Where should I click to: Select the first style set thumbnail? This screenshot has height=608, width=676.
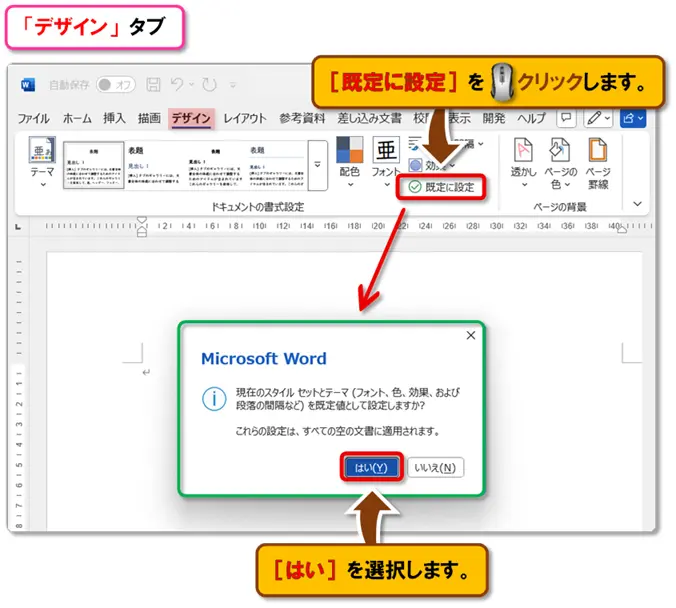point(94,165)
